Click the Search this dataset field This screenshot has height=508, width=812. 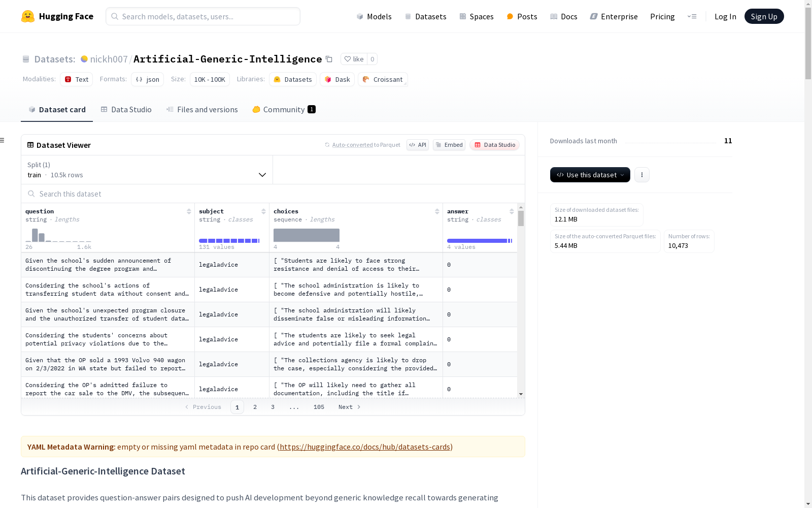click(273, 194)
